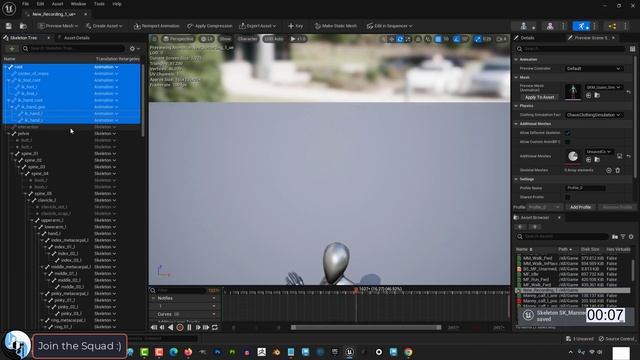Click Reimport Animation button

pyautogui.click(x=157, y=26)
